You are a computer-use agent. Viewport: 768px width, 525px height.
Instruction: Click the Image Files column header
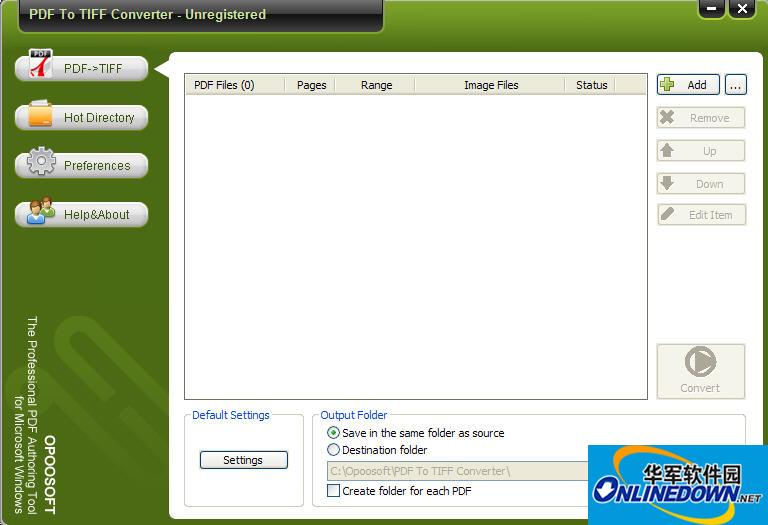point(490,85)
